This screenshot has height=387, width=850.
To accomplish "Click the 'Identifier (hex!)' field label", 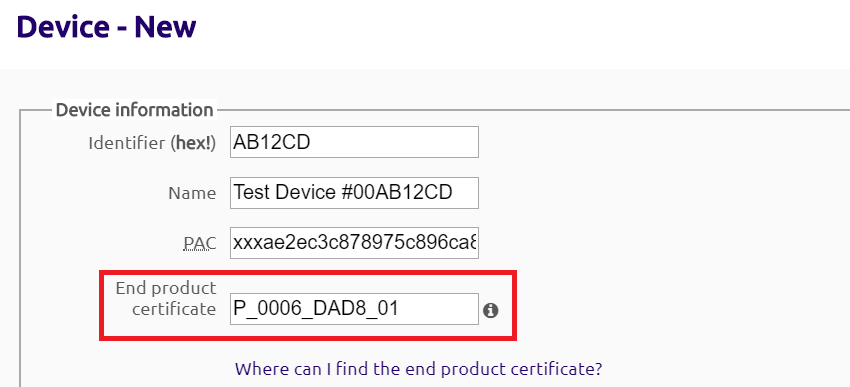I will click(x=152, y=143).
